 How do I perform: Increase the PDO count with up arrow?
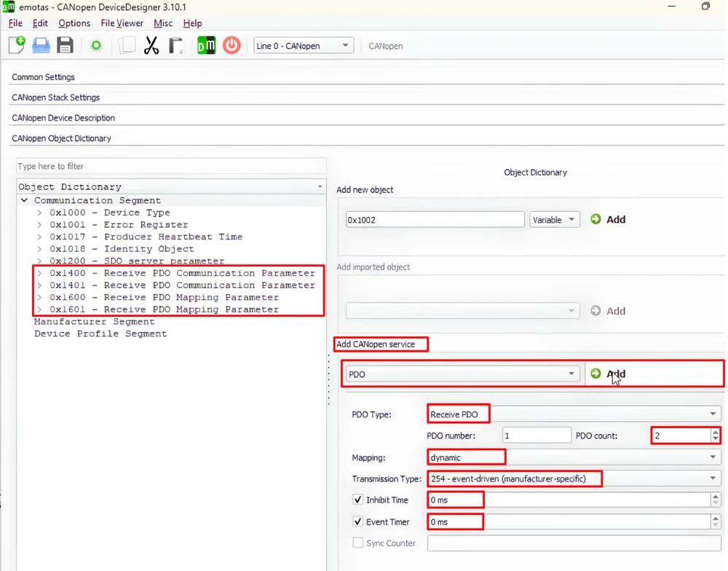(716, 432)
